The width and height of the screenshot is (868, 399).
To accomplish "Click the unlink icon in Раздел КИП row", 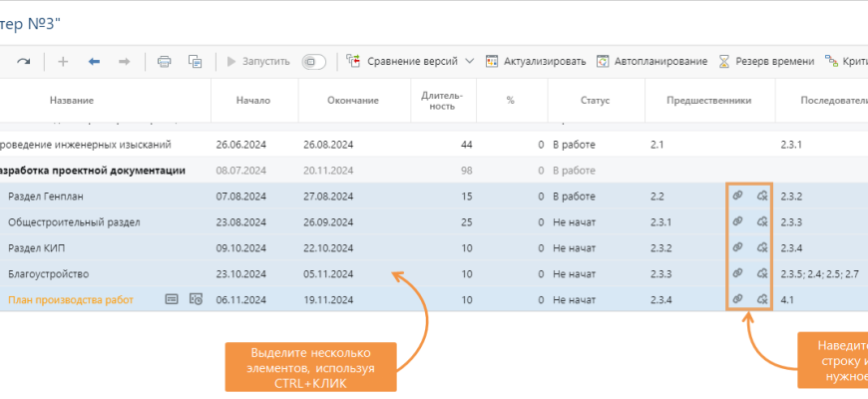I will (762, 246).
